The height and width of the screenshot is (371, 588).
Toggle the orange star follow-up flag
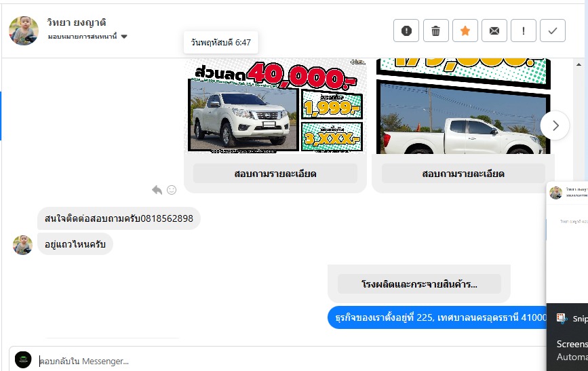tap(465, 31)
